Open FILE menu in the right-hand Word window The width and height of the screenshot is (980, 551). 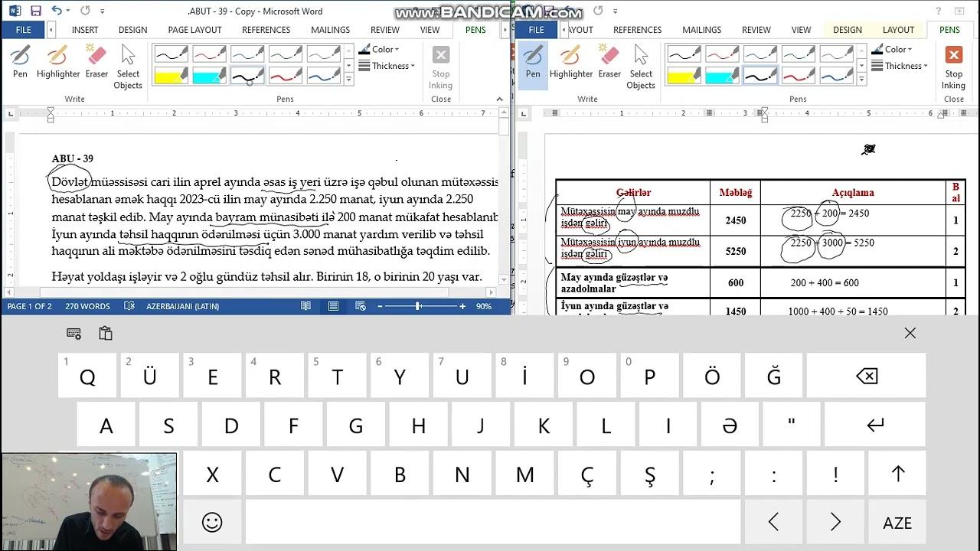point(536,30)
